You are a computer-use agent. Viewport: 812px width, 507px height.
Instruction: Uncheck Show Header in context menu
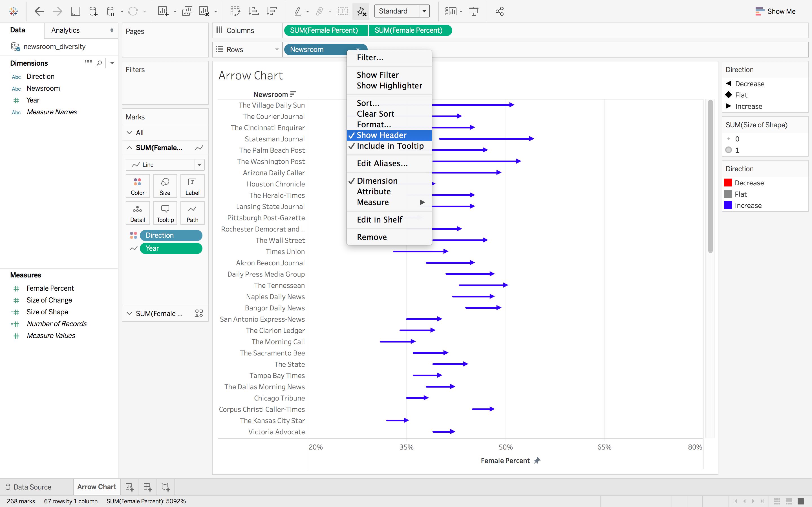381,135
